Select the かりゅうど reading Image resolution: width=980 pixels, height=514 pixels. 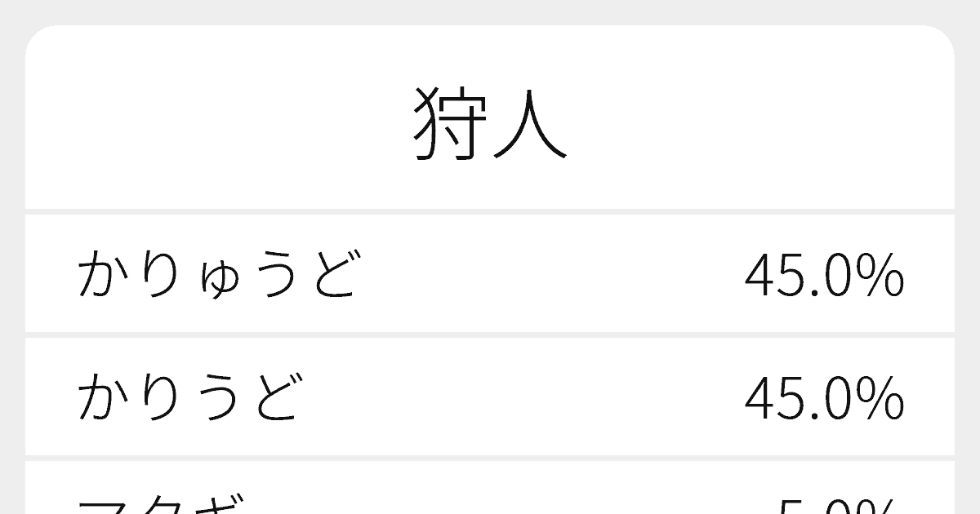click(218, 275)
